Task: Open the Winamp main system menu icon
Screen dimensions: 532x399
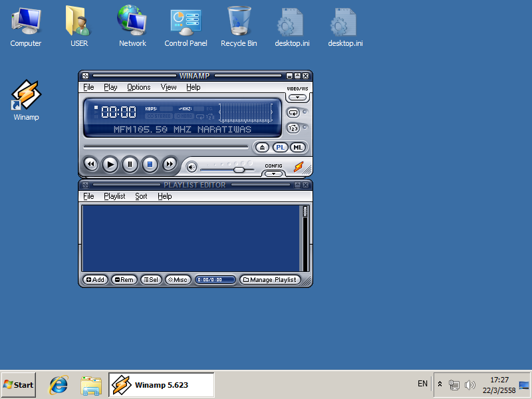Action: 86,76
